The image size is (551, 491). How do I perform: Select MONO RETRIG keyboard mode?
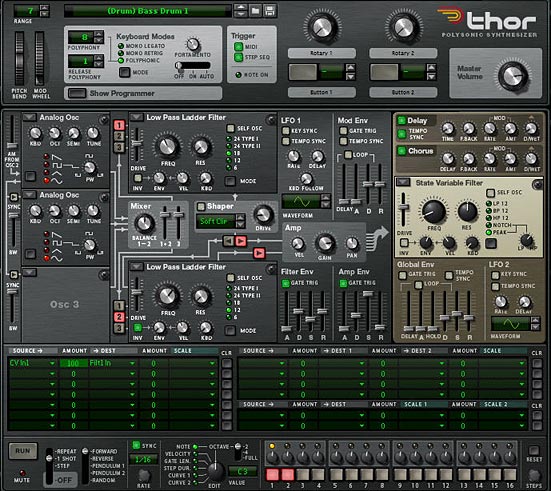click(121, 53)
